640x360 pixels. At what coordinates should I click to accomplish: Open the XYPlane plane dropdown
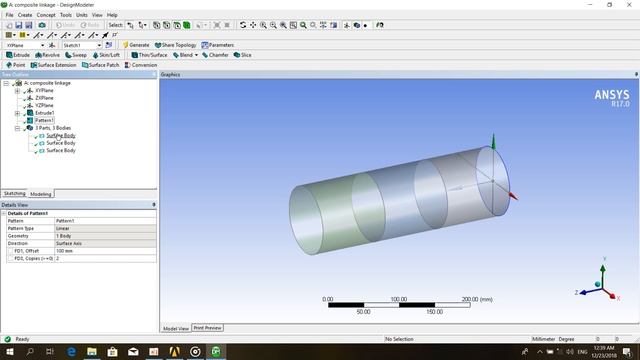point(42,45)
